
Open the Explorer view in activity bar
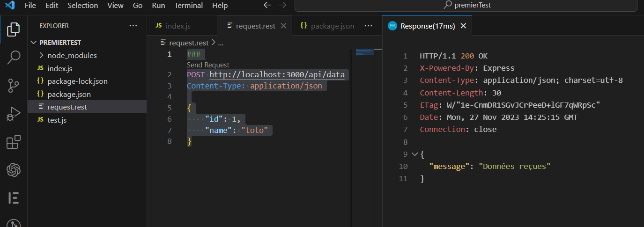click(x=14, y=29)
